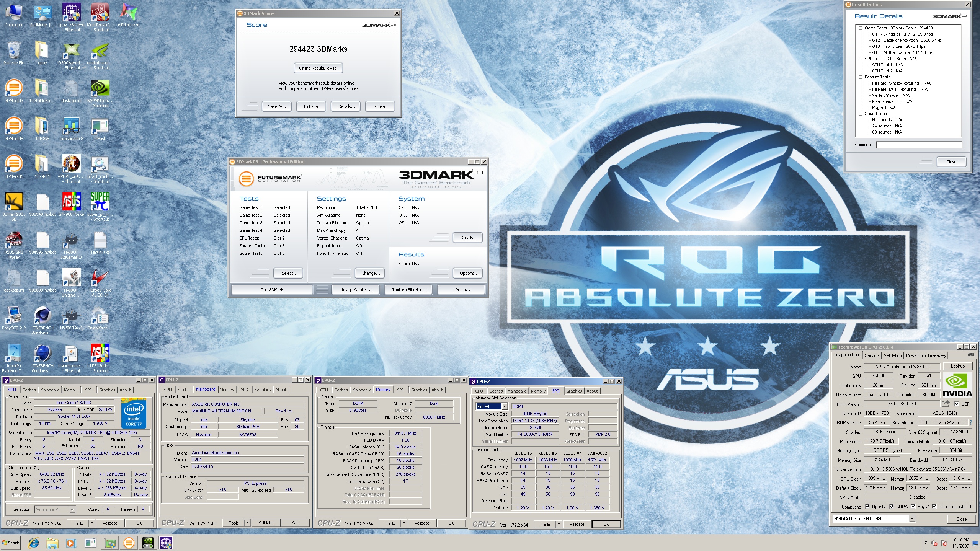Open the wPrime.exe desktop icon
Viewport: 980px width, 551px height.
coord(129,15)
